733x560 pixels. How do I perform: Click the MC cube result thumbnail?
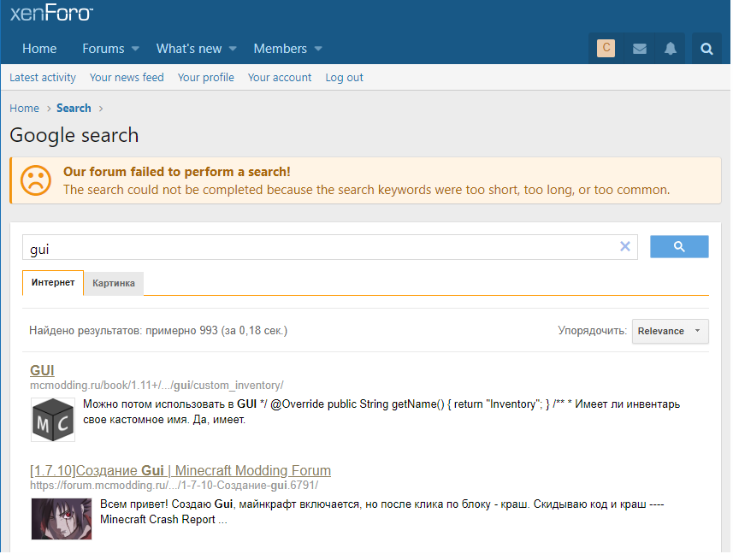pyautogui.click(x=53, y=420)
